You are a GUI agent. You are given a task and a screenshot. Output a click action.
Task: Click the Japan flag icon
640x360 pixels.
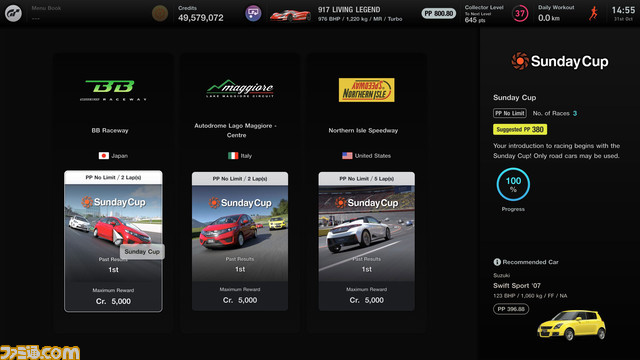(x=104, y=156)
